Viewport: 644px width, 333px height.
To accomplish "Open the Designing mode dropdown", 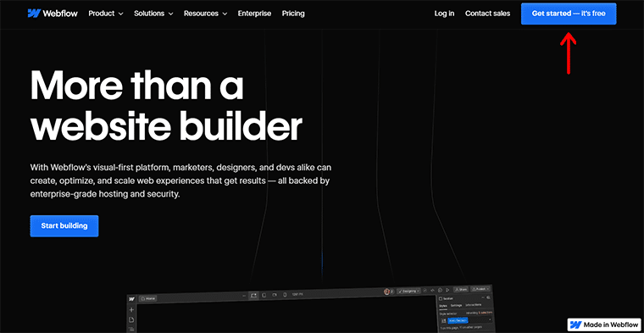I will 408,291.
